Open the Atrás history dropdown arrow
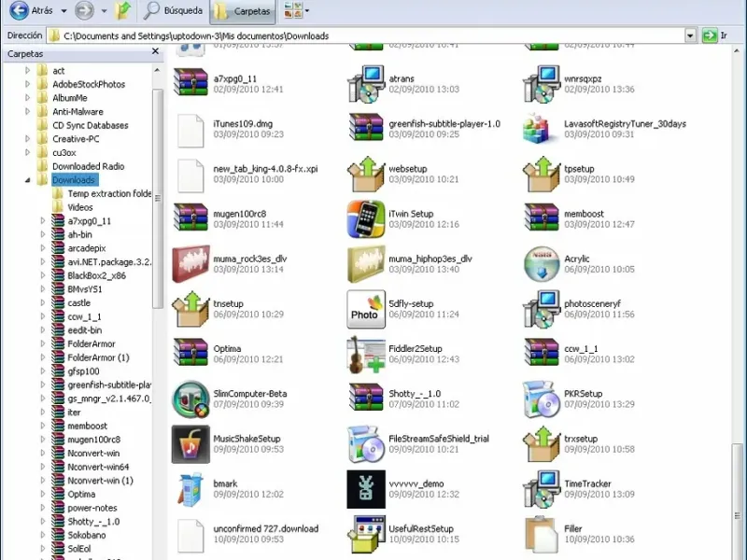This screenshot has height=560, width=747. point(63,10)
